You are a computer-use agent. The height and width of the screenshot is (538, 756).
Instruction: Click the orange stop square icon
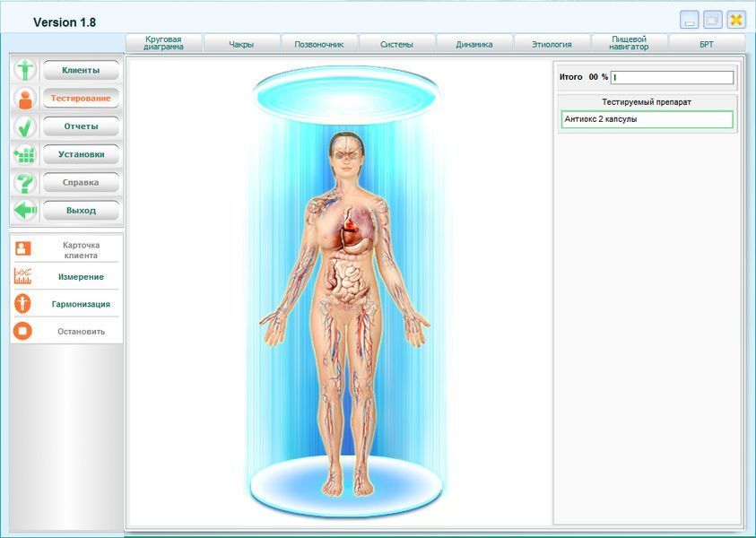point(22,331)
